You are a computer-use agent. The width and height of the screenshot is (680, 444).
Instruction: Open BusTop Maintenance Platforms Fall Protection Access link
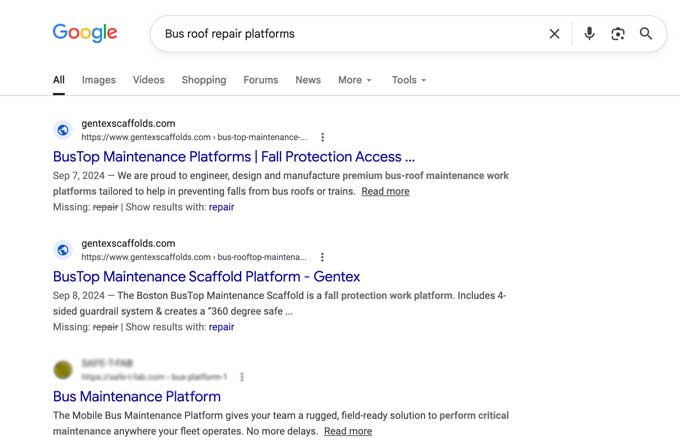pyautogui.click(x=234, y=157)
